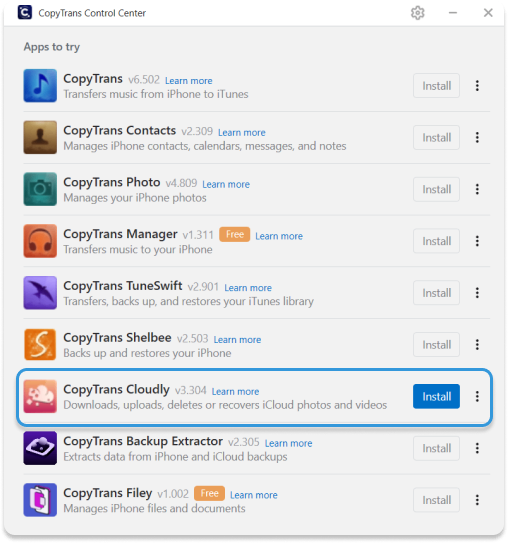This screenshot has height=543, width=508.
Task: Click the 'Transfers music from iPhone to iTunes' text
Action: pos(156,94)
